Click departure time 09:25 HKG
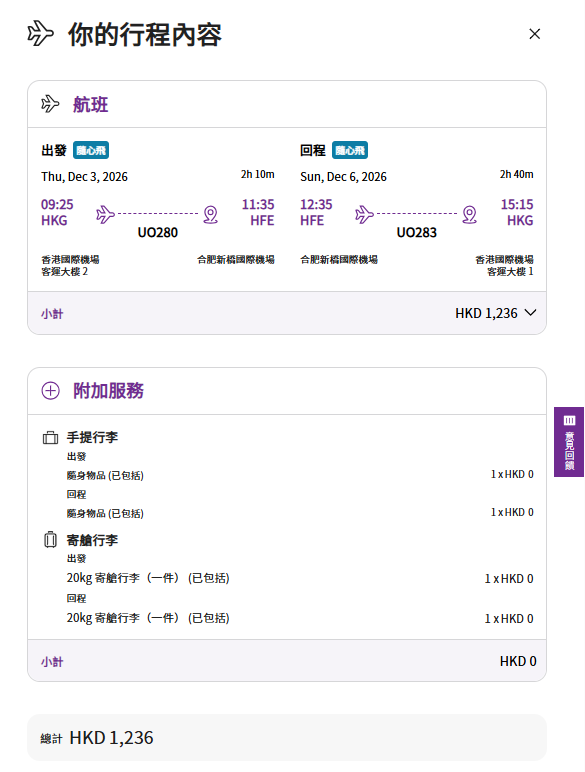 [x=57, y=212]
